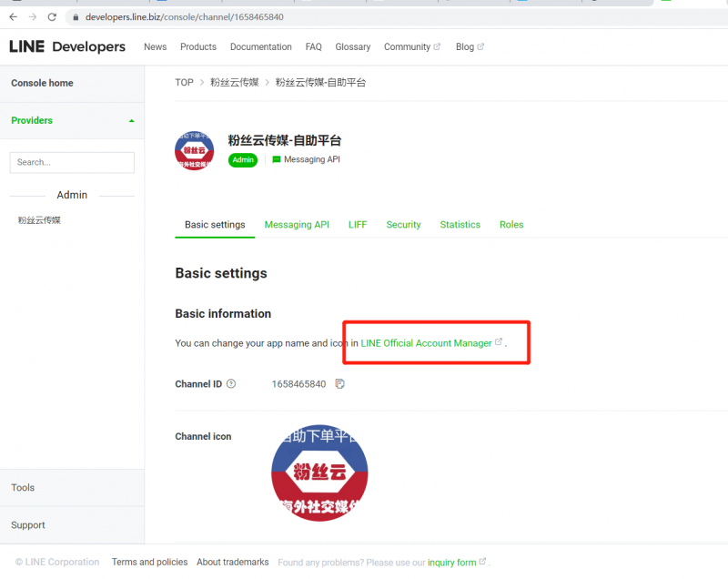Click the small channel avatar near title
Image resolution: width=728 pixels, height=579 pixels.
point(194,150)
